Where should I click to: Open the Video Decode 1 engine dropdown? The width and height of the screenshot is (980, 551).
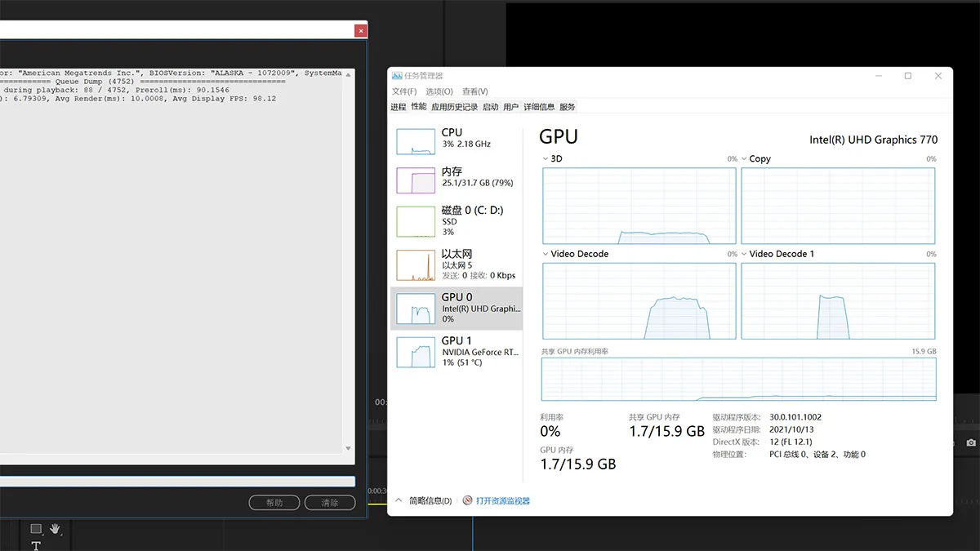point(744,254)
